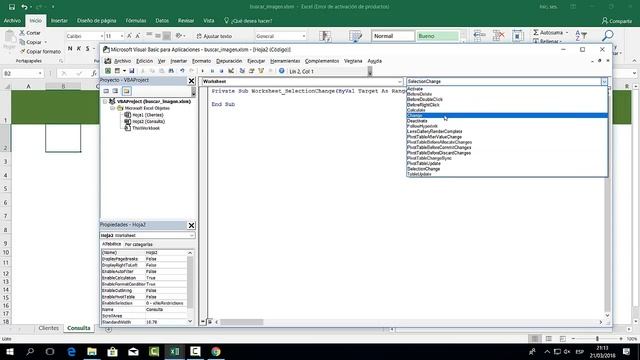This screenshot has width=640, height=360.
Task: Open Chrome from the taskbar
Action: 216,351
